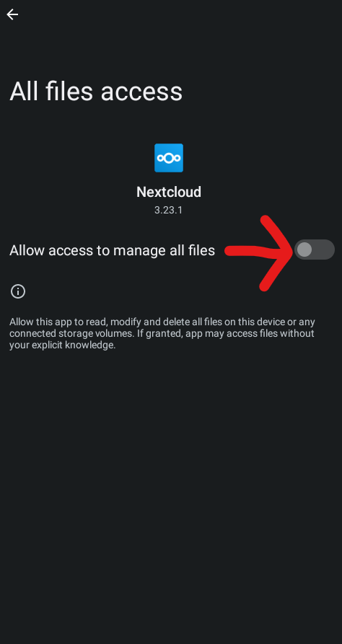Tap the 'your explicit knowledge' text line

click(63, 345)
